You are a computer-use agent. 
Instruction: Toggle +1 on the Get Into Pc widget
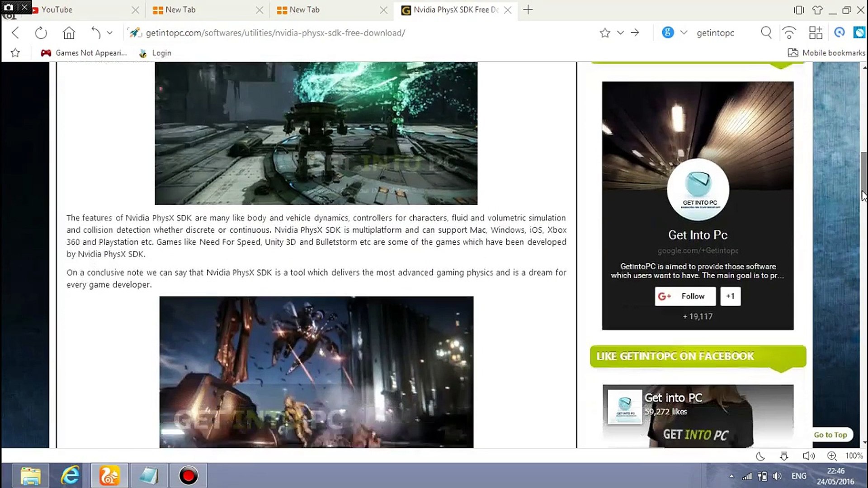click(730, 296)
